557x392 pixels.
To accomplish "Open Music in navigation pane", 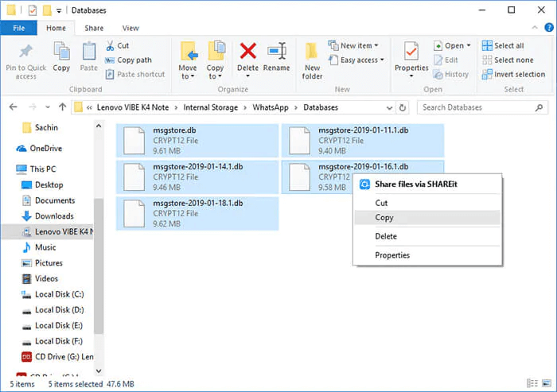I will [x=39, y=247].
